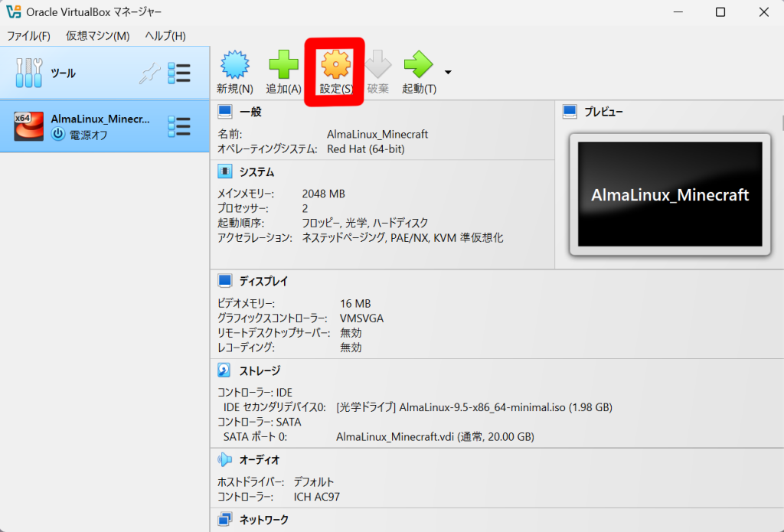
Task: Click the ネットワーク section icon
Action: point(225,519)
